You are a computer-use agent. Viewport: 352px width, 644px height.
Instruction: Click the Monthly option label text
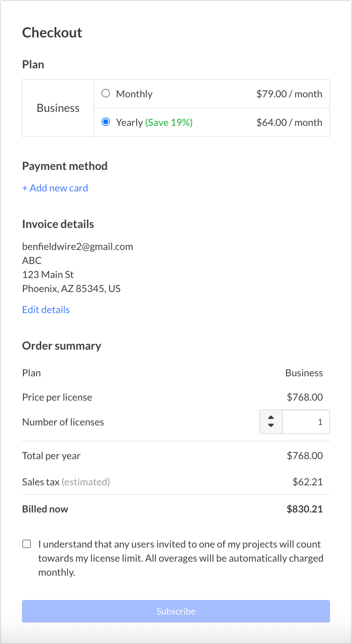coord(134,94)
